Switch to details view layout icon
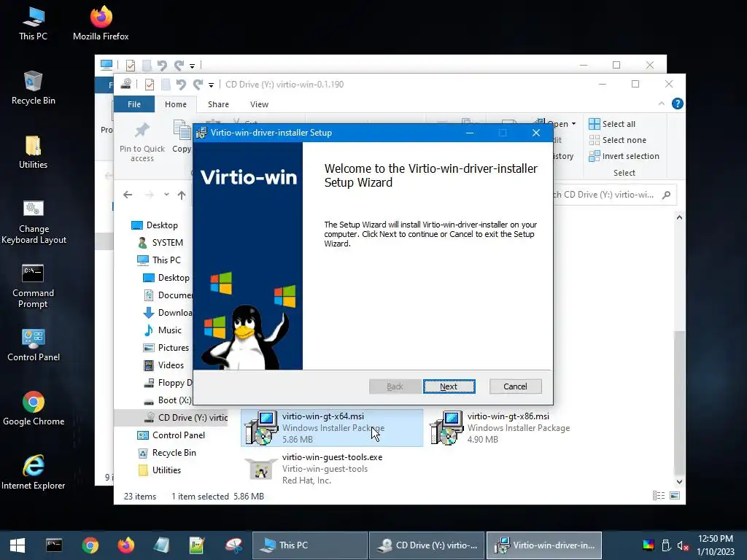This screenshot has height=560, width=747. [x=659, y=496]
